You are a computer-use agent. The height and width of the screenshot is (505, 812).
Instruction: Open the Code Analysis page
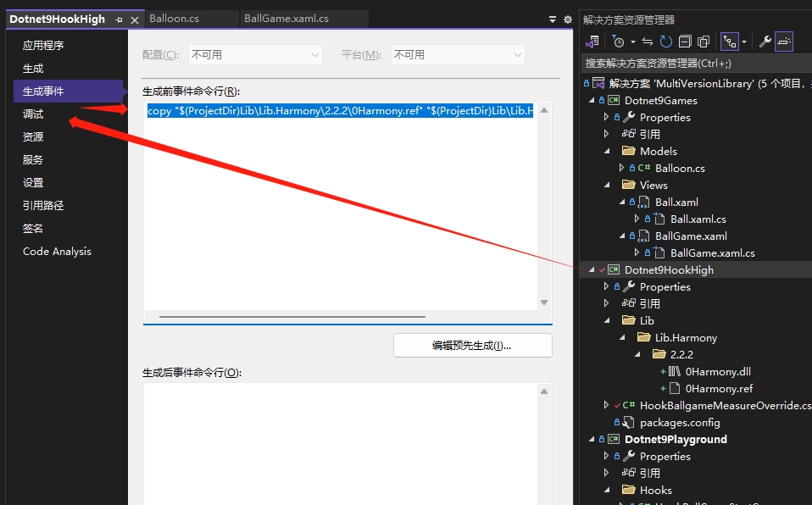(57, 251)
